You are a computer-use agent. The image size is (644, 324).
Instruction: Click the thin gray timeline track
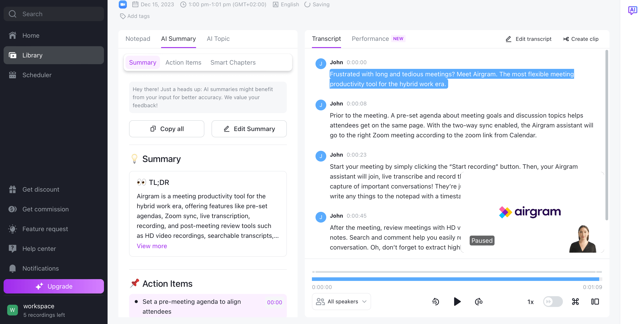[457, 272]
